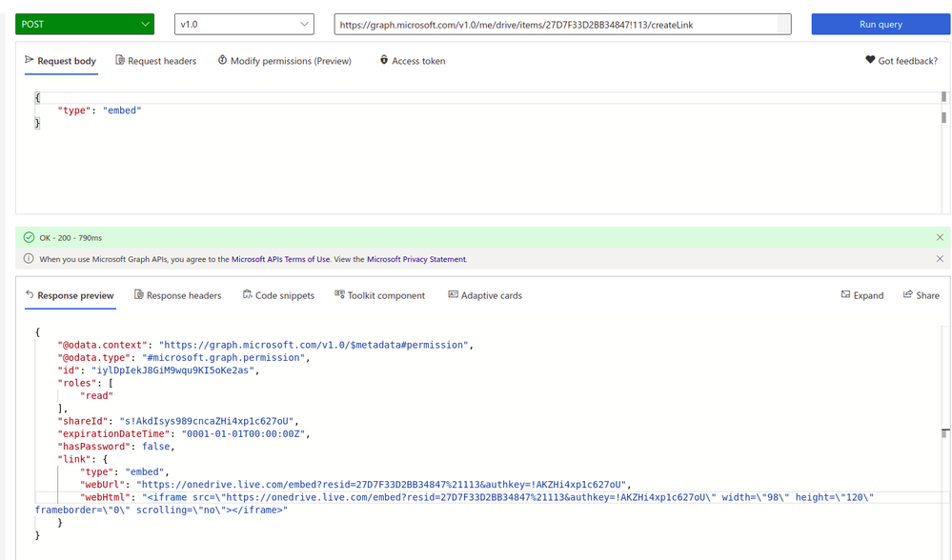
Task: Run the query with Run query button
Action: [881, 24]
